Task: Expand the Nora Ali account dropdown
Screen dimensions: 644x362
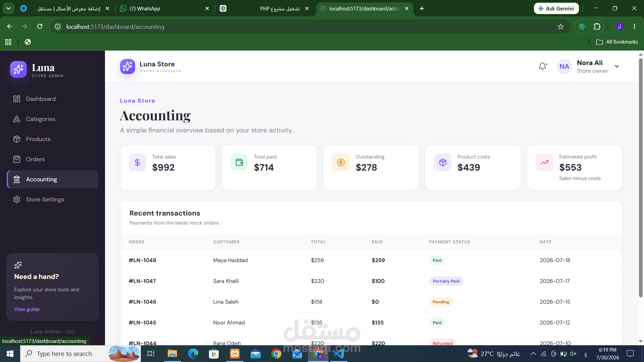Action: click(x=617, y=66)
